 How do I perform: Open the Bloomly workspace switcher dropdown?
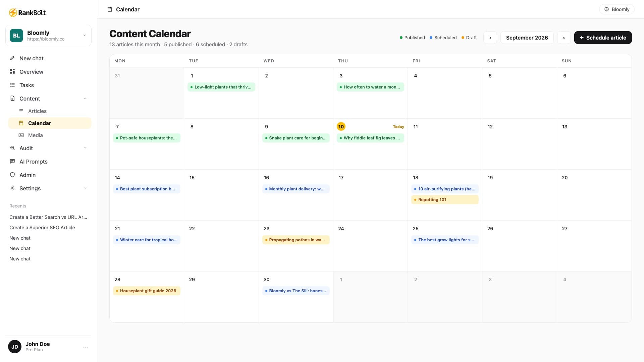(48, 36)
